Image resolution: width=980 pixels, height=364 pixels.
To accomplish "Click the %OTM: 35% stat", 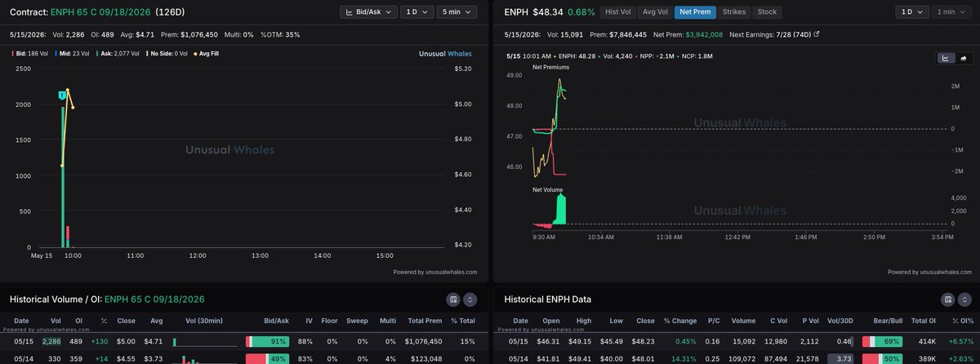I will click(x=280, y=34).
